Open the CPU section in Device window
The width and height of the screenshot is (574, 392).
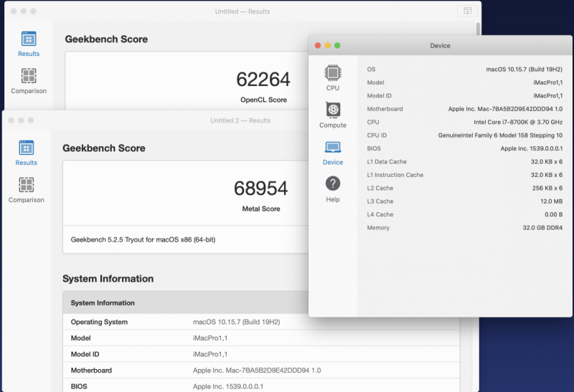pyautogui.click(x=332, y=77)
